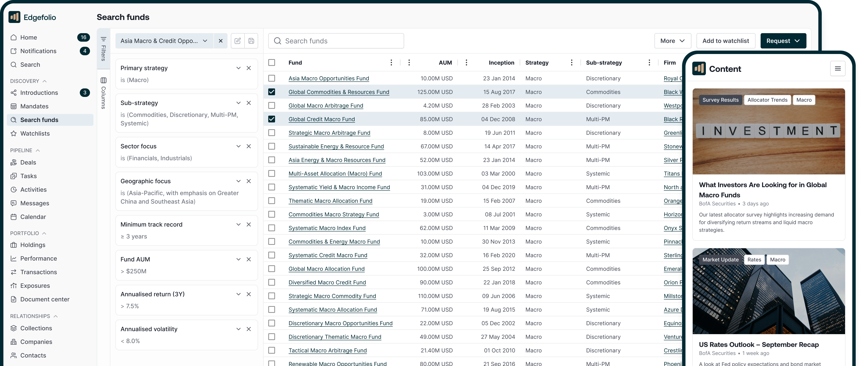Open the Strategy column options kebab menu
Screen dimensions: 868x366
point(572,62)
